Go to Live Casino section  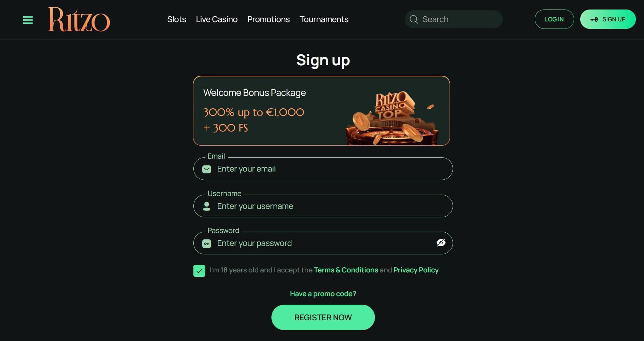coord(216,19)
